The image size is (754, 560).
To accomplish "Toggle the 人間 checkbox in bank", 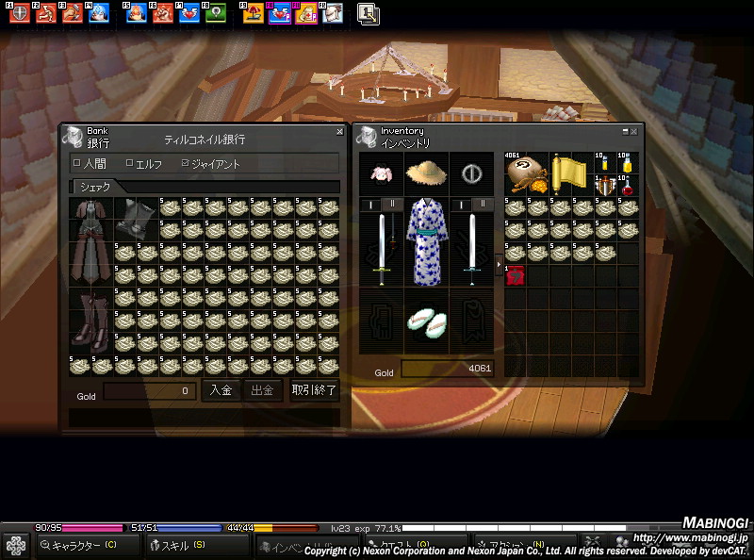I will [77, 163].
